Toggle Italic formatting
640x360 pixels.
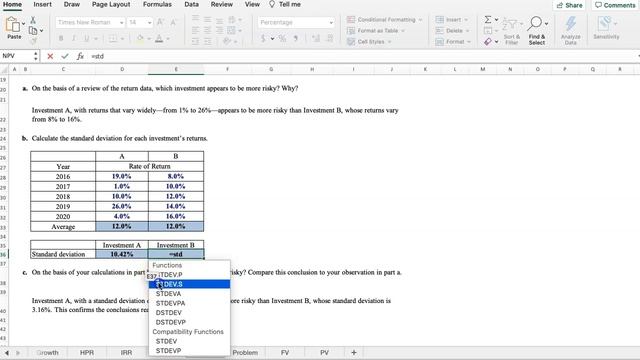tap(73, 38)
